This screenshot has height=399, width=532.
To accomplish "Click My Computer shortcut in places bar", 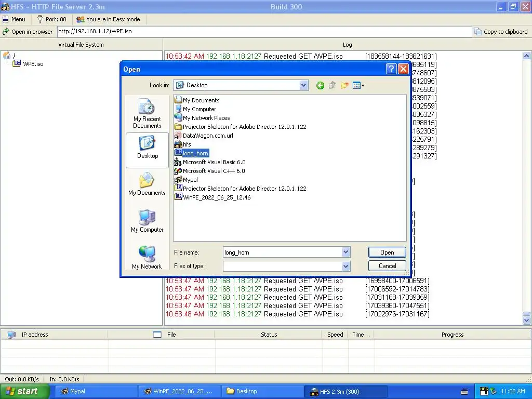I will pos(147,221).
